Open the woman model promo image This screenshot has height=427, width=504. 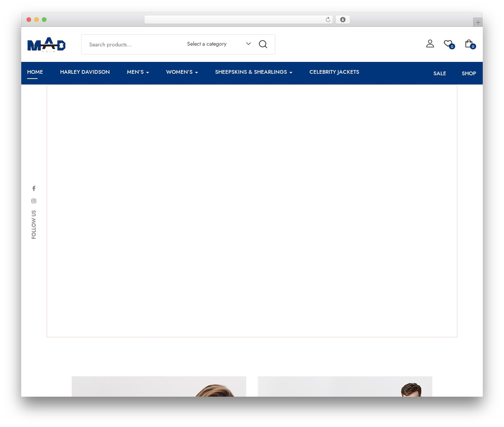159,386
